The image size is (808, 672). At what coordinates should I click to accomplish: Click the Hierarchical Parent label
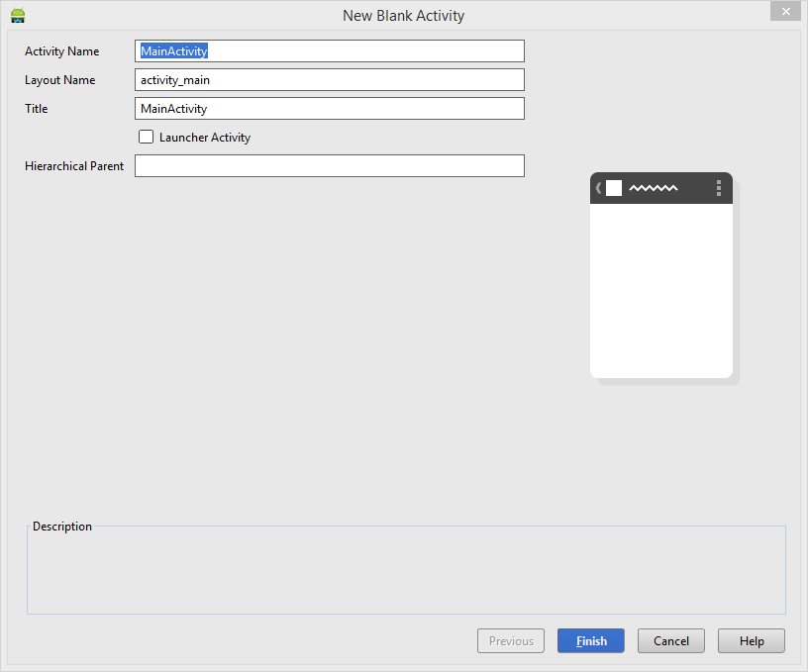coord(74,166)
